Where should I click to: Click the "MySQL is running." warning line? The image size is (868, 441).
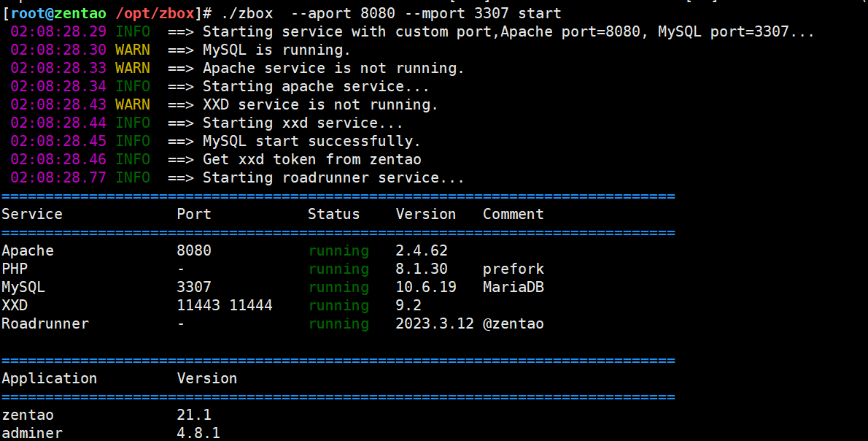pyautogui.click(x=276, y=50)
